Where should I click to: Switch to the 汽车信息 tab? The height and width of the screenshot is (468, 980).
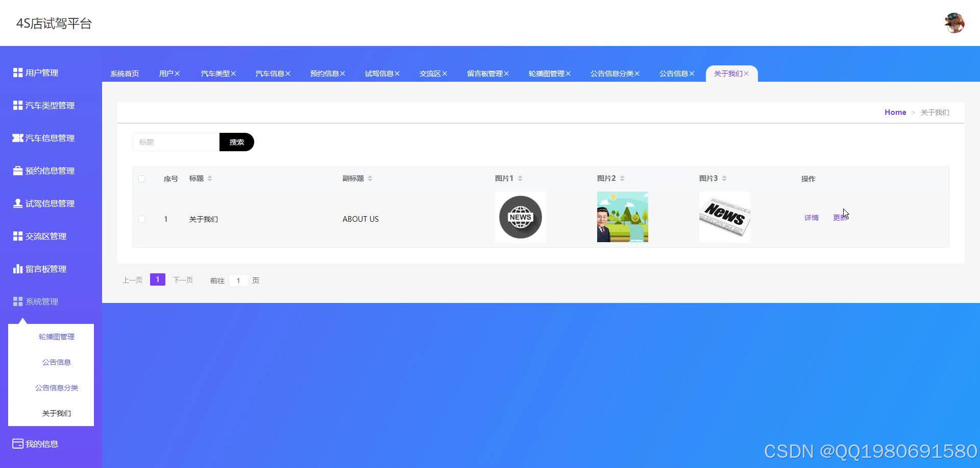(269, 74)
